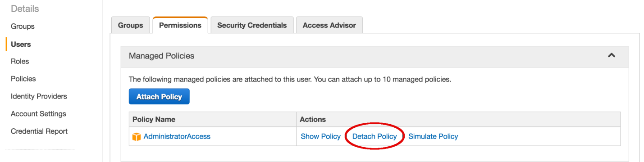Click the Details heading in the sidebar
The image size is (644, 162).
(x=25, y=9)
